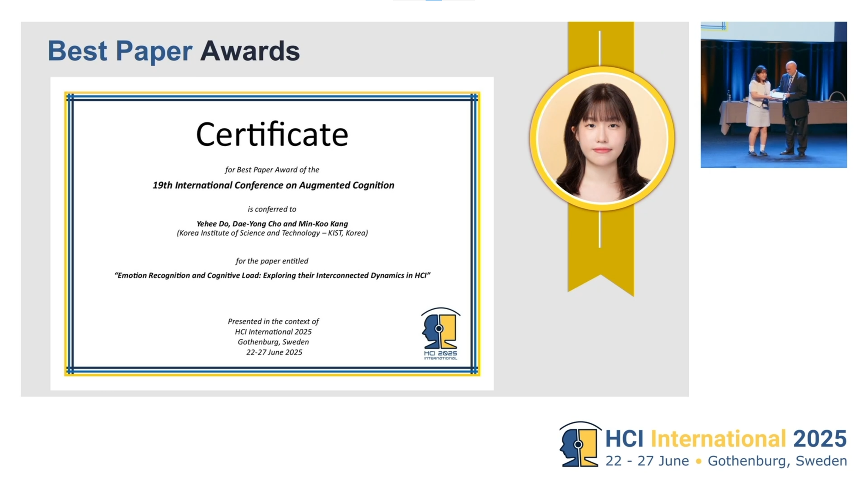Click the 'is conferred to' line
The image size is (868, 488).
(272, 209)
